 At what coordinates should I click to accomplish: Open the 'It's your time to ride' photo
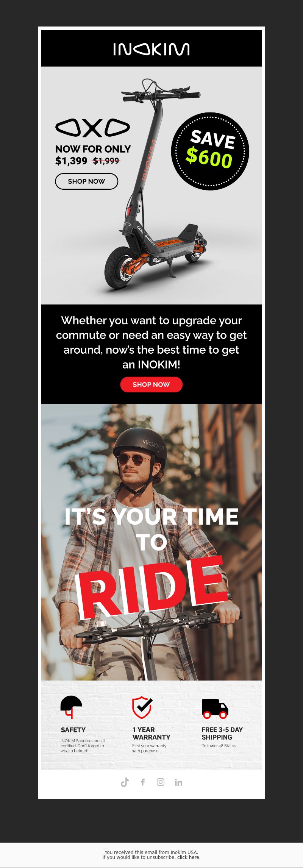(x=151, y=542)
